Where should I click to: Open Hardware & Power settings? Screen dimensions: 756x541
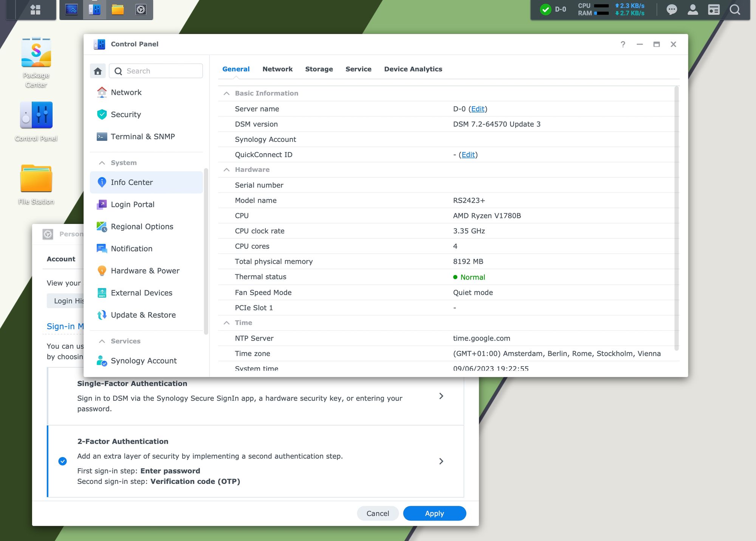(146, 271)
